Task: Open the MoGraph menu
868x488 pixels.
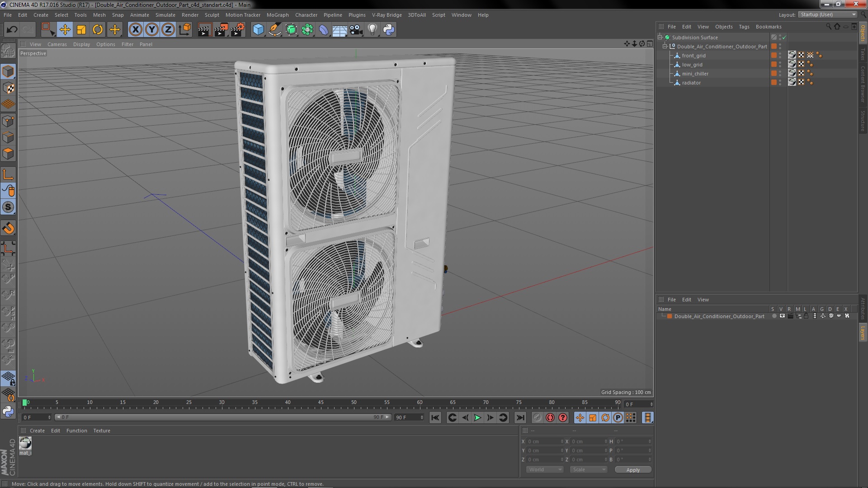Action: click(x=278, y=15)
